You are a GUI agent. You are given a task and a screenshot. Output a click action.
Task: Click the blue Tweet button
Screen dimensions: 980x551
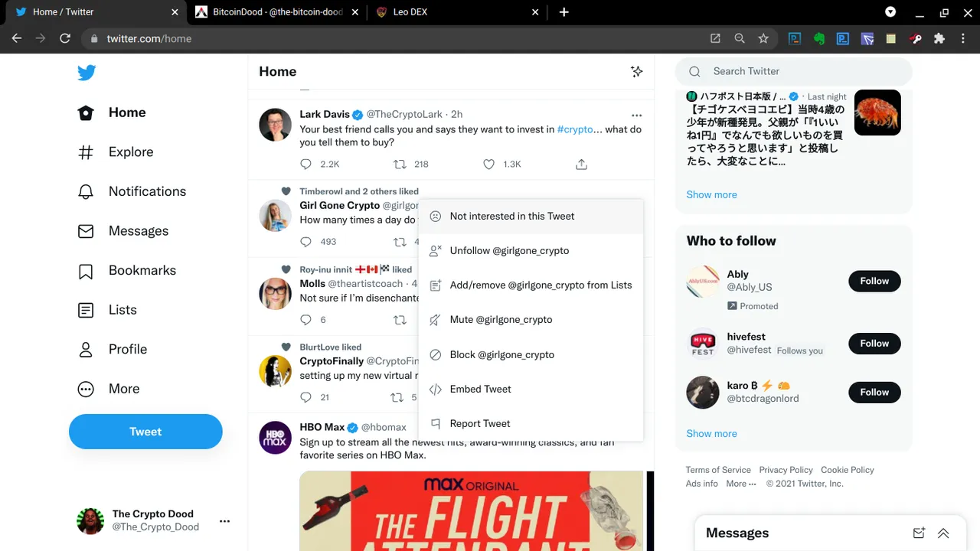tap(145, 432)
